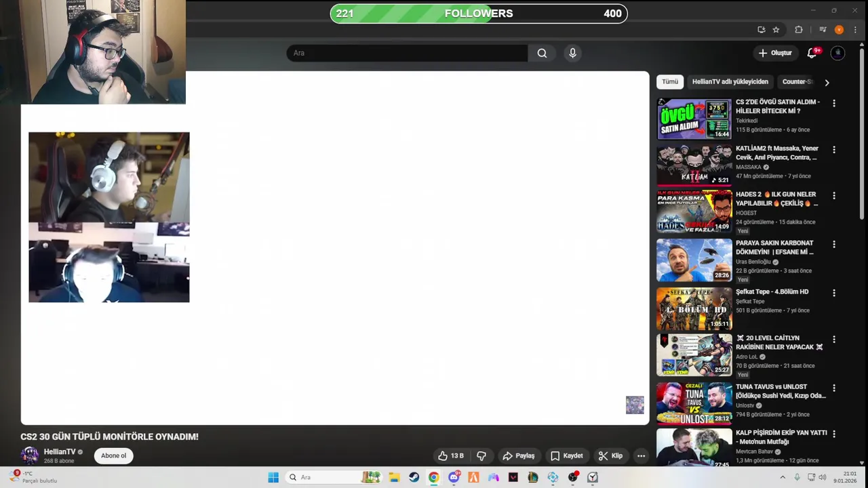Screen dimensions: 868x488
Task: Bookmark this page with the star icon
Action: [x=776, y=30]
